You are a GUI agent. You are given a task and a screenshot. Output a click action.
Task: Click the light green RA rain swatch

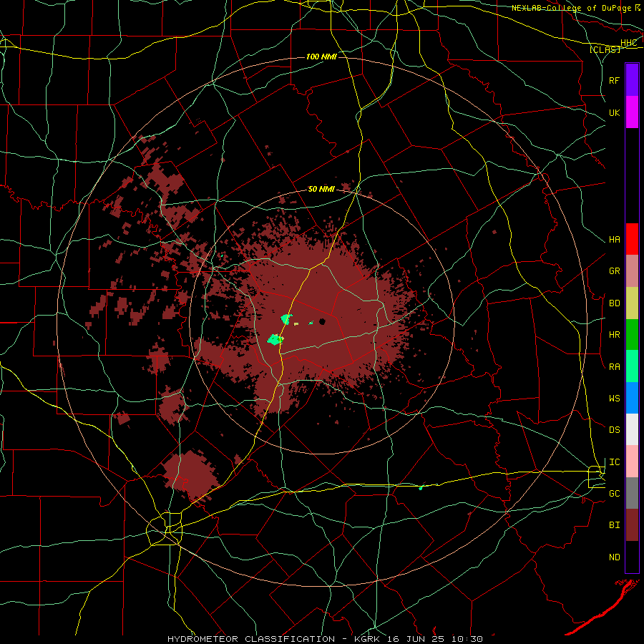point(632,366)
